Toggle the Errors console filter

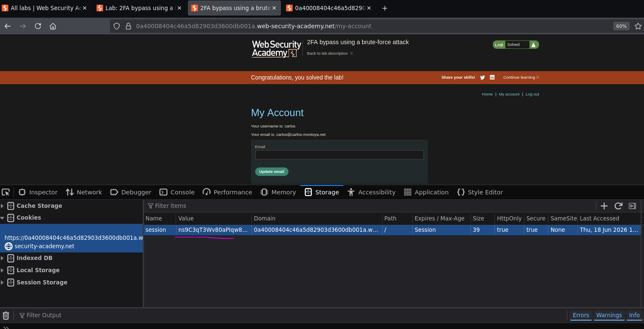click(x=581, y=315)
